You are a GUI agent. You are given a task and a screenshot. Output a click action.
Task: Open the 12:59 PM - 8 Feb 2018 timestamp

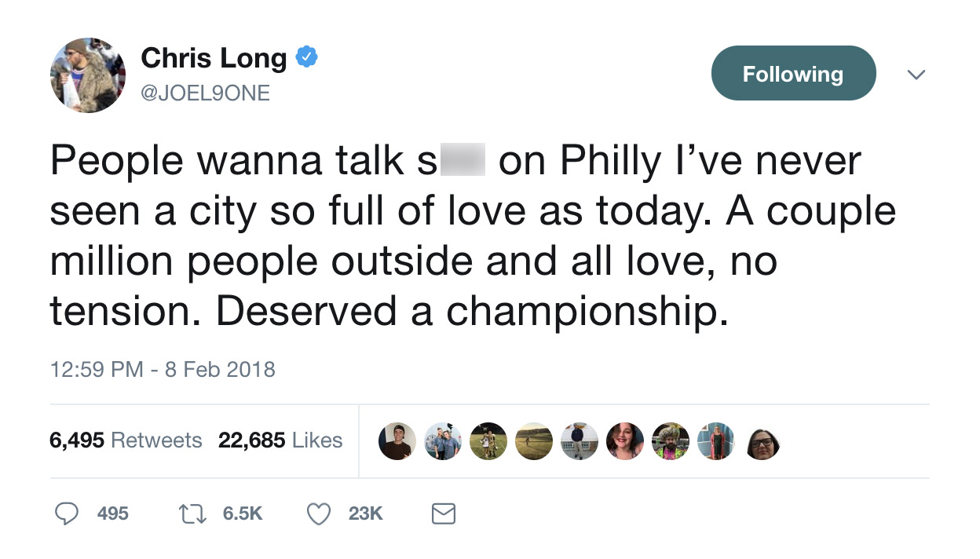pyautogui.click(x=163, y=368)
